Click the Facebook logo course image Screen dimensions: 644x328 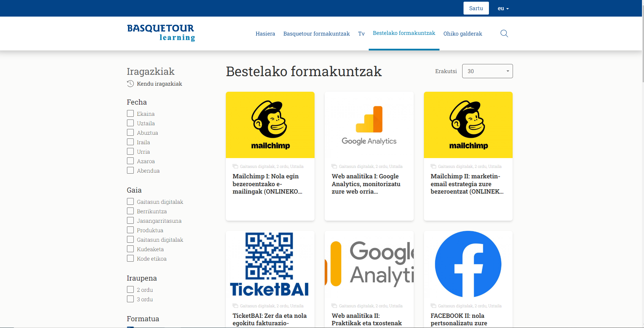[468, 264]
